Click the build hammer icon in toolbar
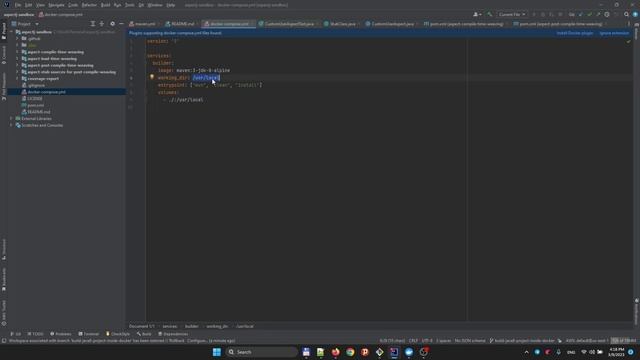The height and width of the screenshot is (360, 640). pos(489,14)
